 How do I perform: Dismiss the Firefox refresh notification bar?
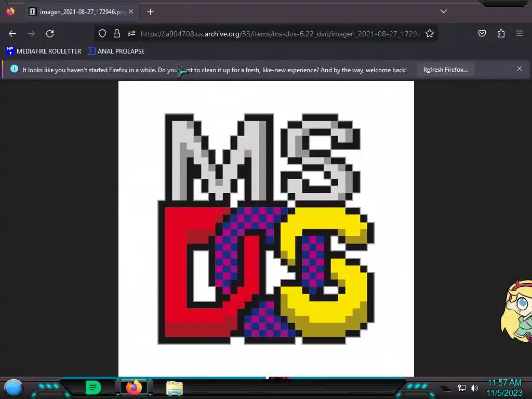(x=520, y=69)
